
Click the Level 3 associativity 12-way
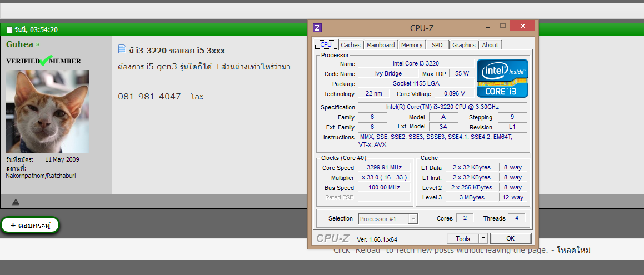coord(513,197)
